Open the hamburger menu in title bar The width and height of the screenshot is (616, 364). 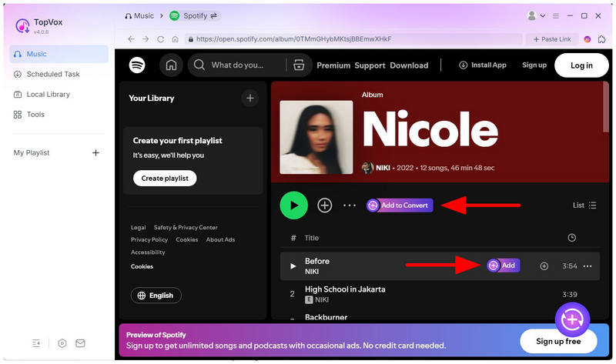pos(556,16)
